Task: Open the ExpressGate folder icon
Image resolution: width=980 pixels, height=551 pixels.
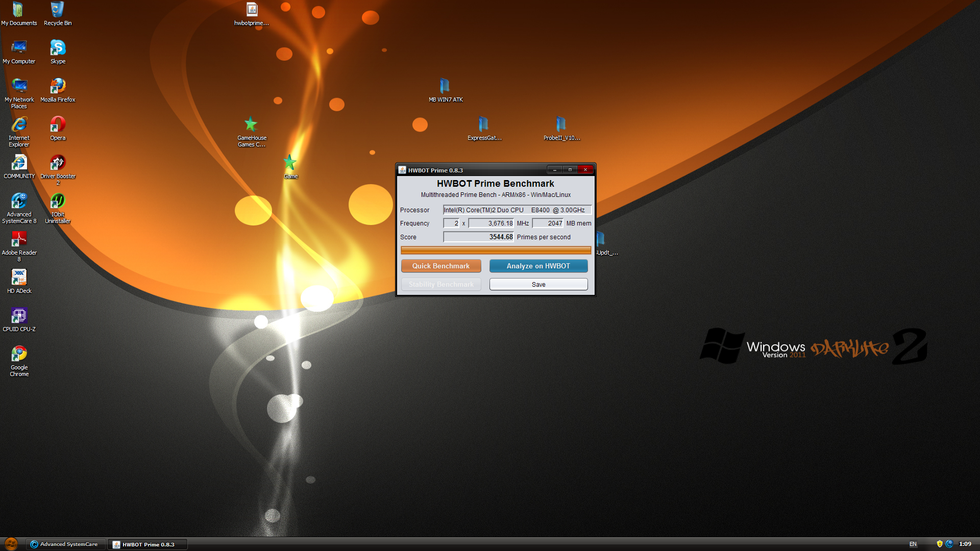Action: pyautogui.click(x=484, y=129)
